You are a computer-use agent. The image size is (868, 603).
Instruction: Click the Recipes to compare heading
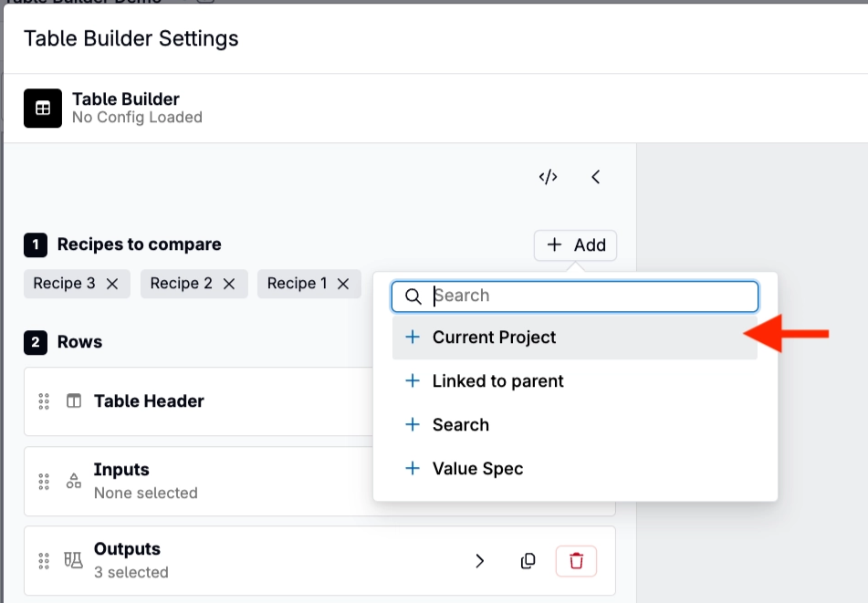[x=139, y=244]
